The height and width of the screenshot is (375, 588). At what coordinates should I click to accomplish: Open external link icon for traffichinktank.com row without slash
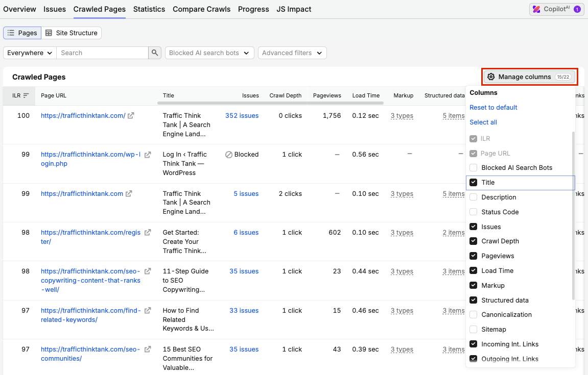[x=129, y=194]
